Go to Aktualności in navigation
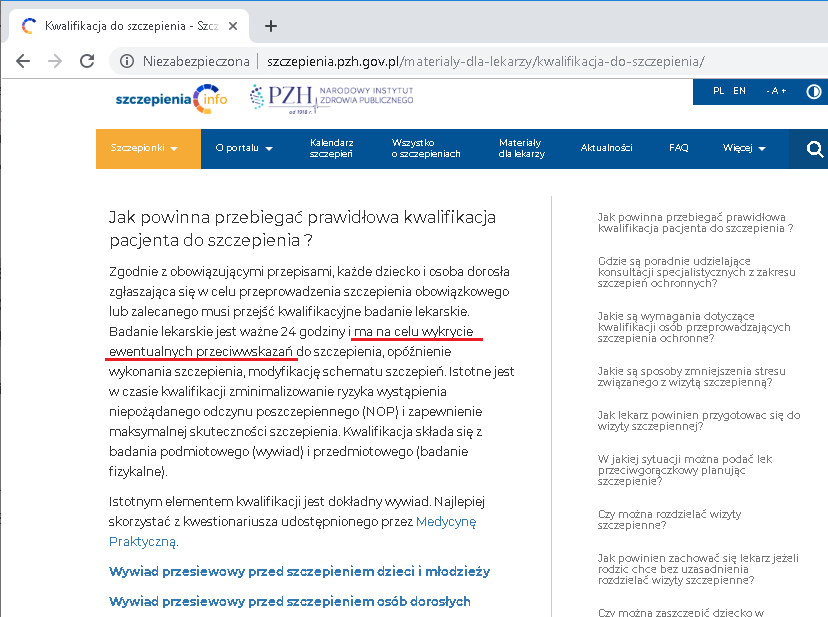The image size is (828, 617). [x=606, y=149]
